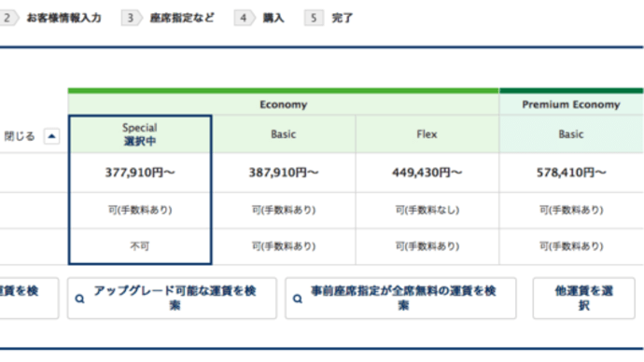
Task: Click magnifier icon in 事前座席指定 search button
Action: click(298, 299)
